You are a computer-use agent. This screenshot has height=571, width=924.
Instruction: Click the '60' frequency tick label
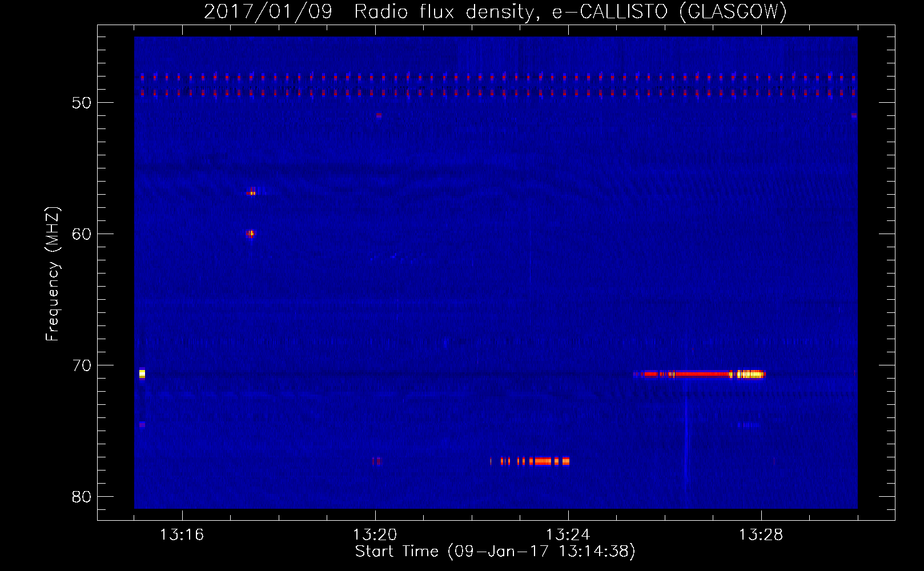[x=82, y=234]
